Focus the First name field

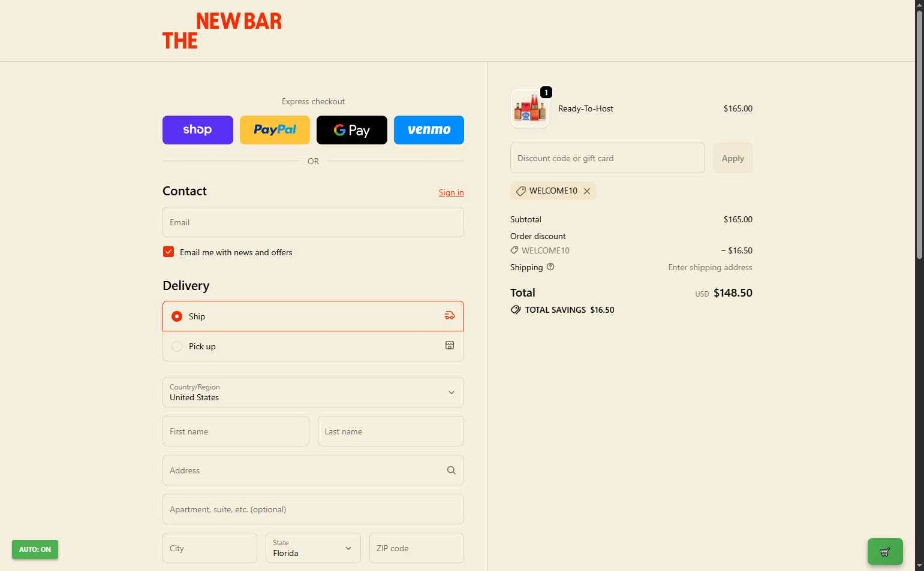click(236, 431)
